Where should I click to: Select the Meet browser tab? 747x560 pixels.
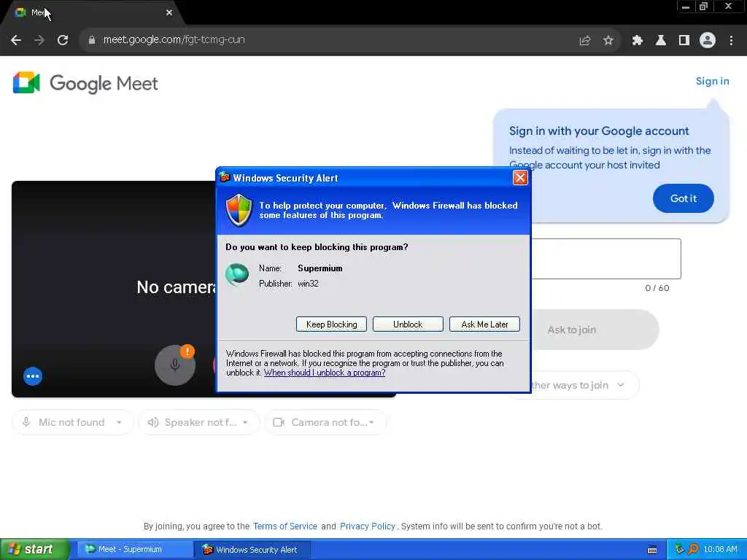[93, 12]
